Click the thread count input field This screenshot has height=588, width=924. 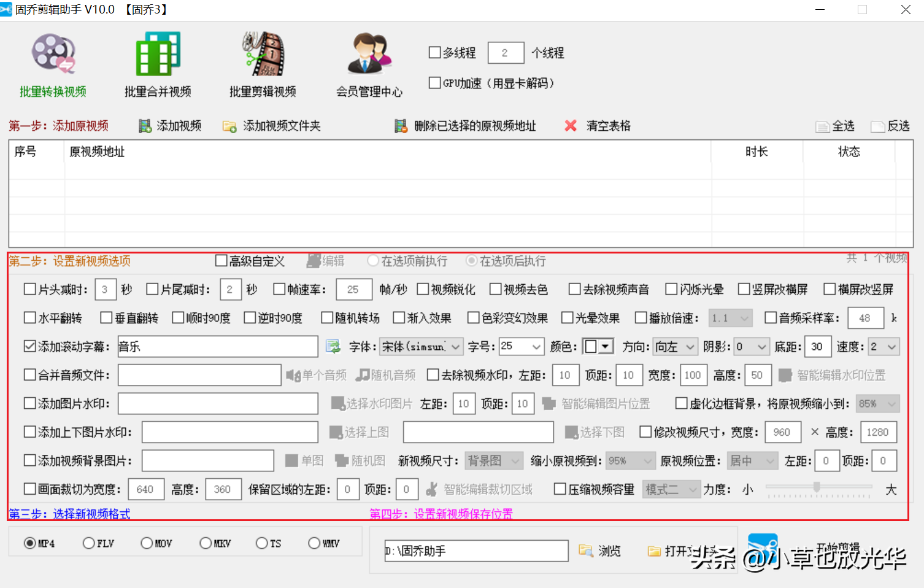pos(506,53)
